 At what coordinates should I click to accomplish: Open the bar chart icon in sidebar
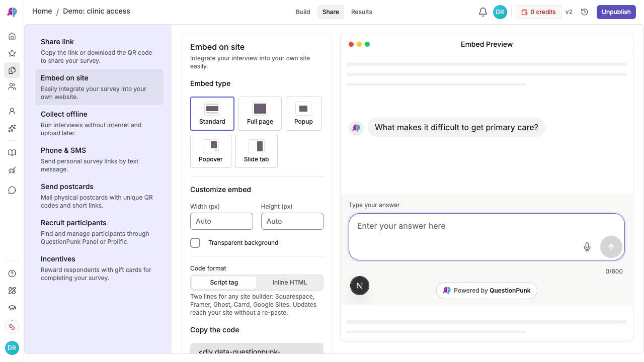[12, 170]
